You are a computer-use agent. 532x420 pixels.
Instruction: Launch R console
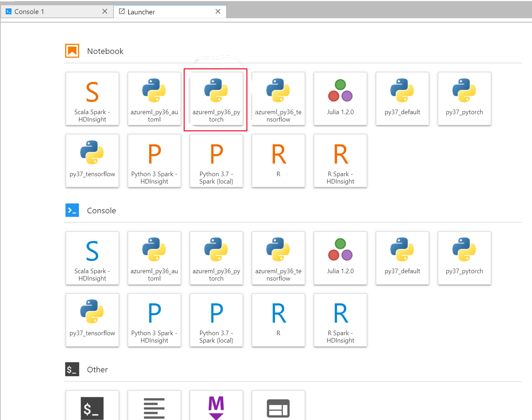278,320
